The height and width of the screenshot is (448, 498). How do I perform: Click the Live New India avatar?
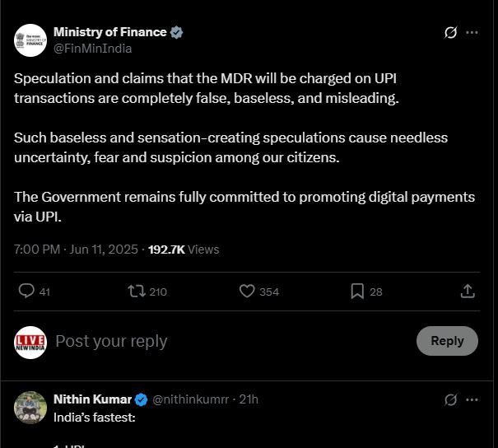click(30, 341)
